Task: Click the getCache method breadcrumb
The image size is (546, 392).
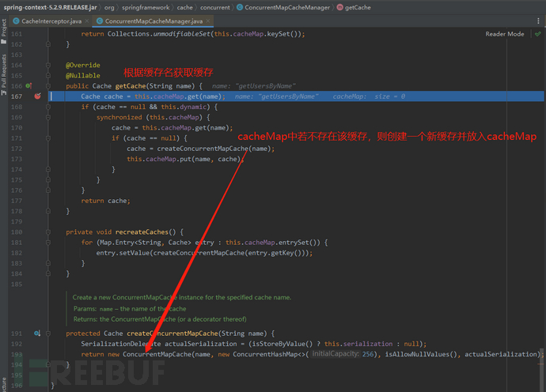Action: click(354, 7)
